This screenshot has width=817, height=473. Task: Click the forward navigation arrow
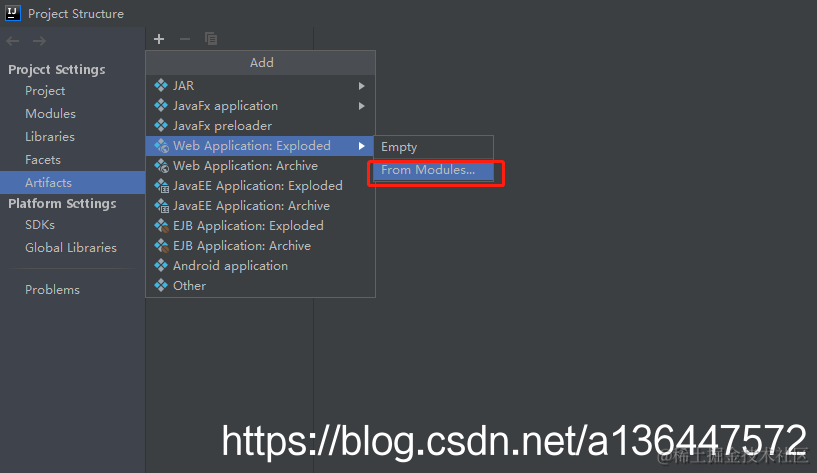click(40, 41)
